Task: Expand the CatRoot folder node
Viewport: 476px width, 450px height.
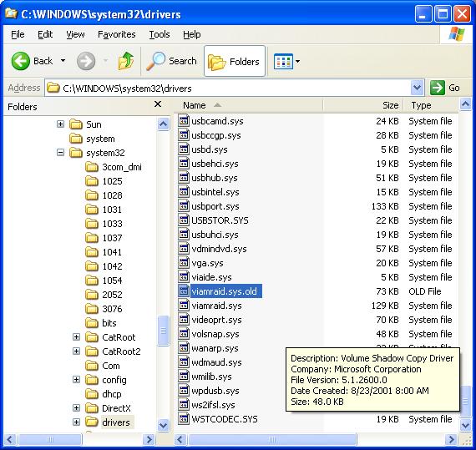Action: 77,337
